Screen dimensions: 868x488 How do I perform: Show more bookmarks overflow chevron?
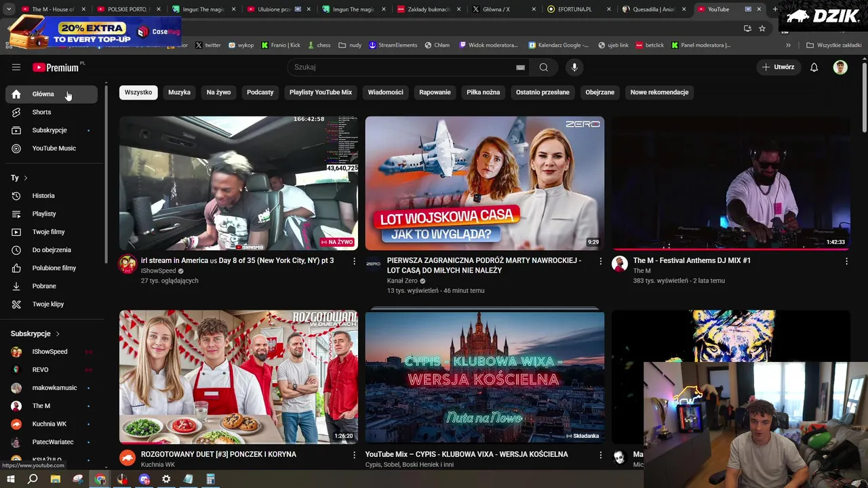coord(788,45)
